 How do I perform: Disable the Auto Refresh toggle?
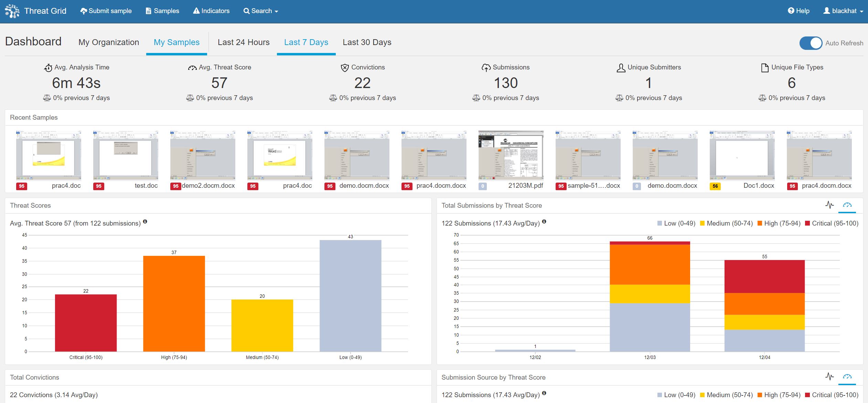811,43
